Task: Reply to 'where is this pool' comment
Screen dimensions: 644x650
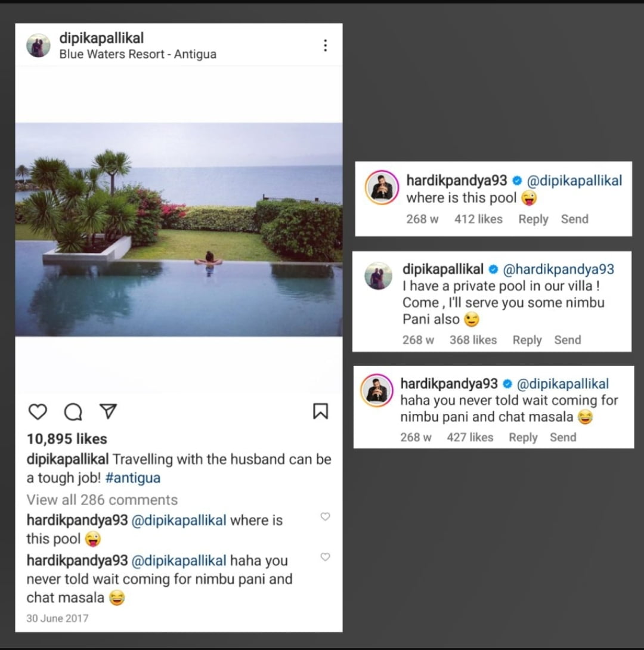Action: [533, 219]
